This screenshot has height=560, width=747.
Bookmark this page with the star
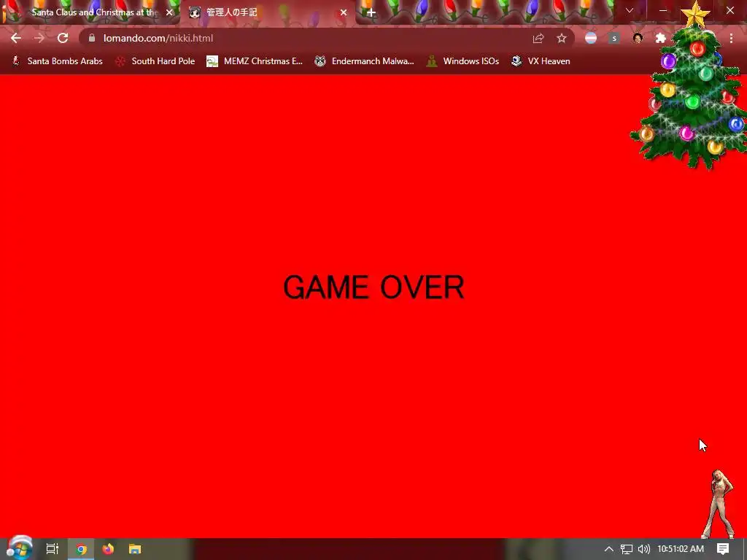click(562, 38)
